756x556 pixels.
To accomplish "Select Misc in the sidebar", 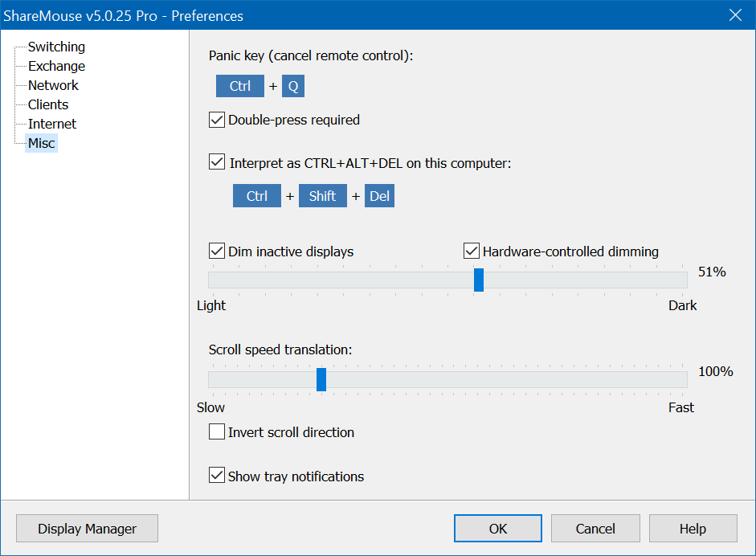I will tap(42, 143).
